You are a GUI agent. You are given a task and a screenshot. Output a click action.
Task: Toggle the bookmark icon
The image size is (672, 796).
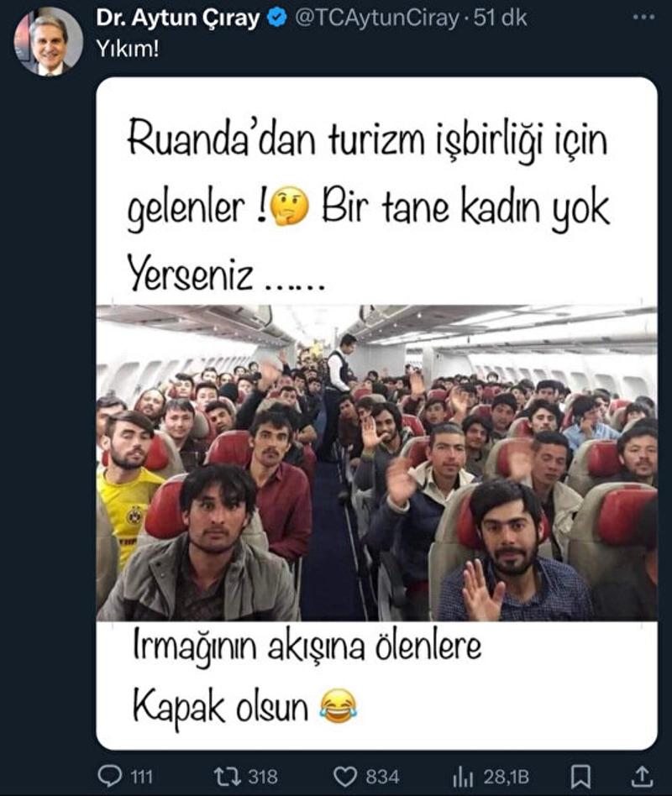click(580, 776)
